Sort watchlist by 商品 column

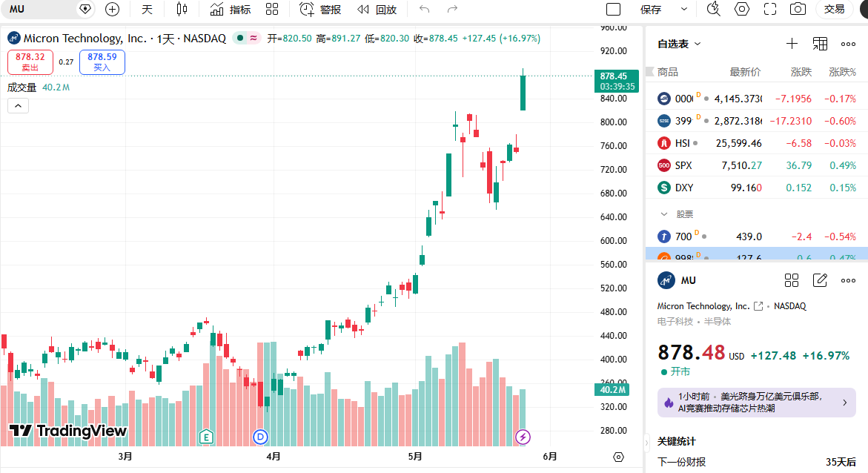pos(667,72)
